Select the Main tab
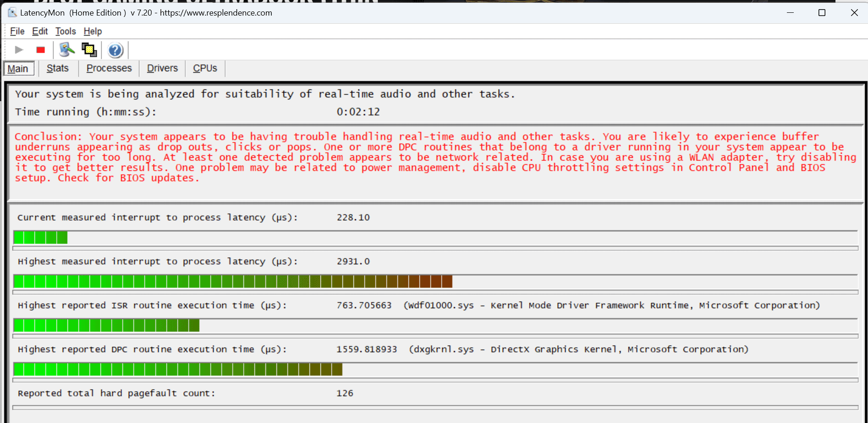 [x=18, y=69]
